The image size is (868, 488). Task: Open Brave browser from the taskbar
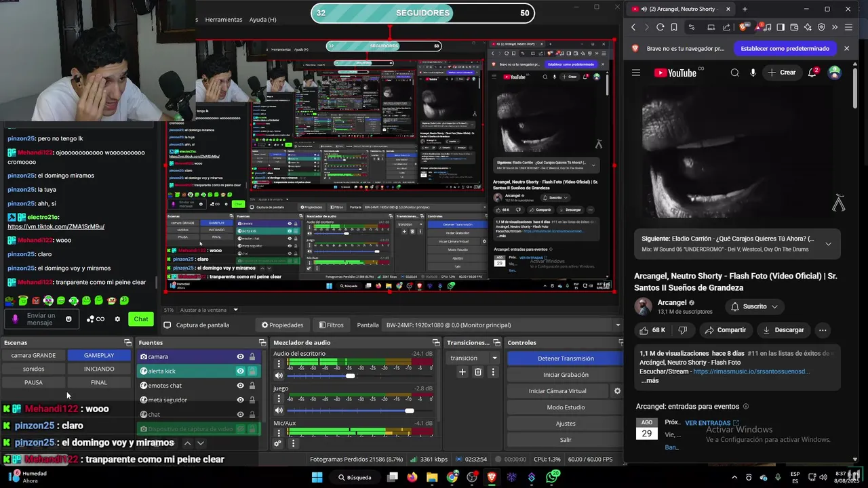point(492,477)
